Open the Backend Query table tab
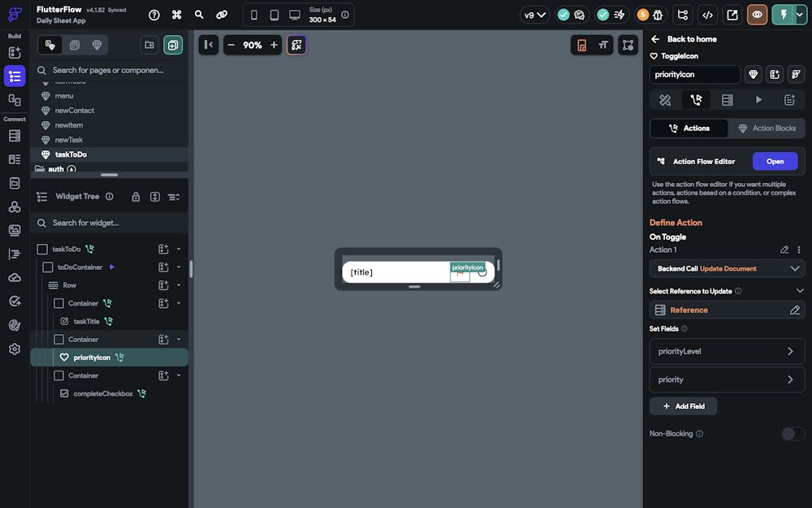This screenshot has height=508, width=812. click(x=727, y=100)
